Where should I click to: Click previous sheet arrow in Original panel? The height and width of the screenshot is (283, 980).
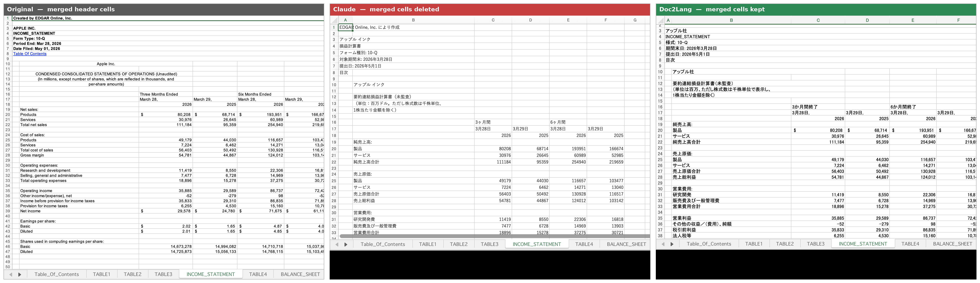pyautogui.click(x=11, y=274)
